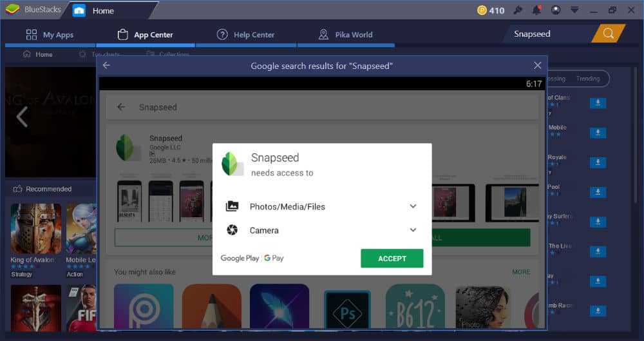Viewport: 644px width, 341px height.
Task: Click the Action category label under Mobile Legends
Action: tap(75, 275)
